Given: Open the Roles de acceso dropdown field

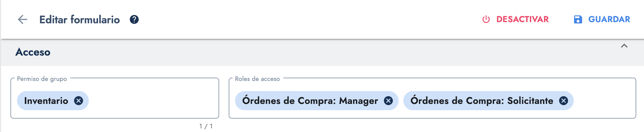Looking at the screenshot, I should (604, 101).
